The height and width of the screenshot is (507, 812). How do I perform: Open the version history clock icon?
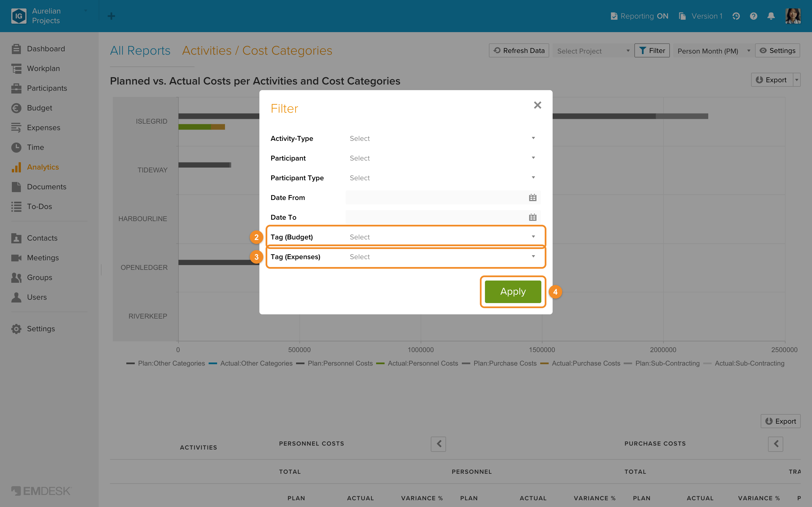[736, 16]
